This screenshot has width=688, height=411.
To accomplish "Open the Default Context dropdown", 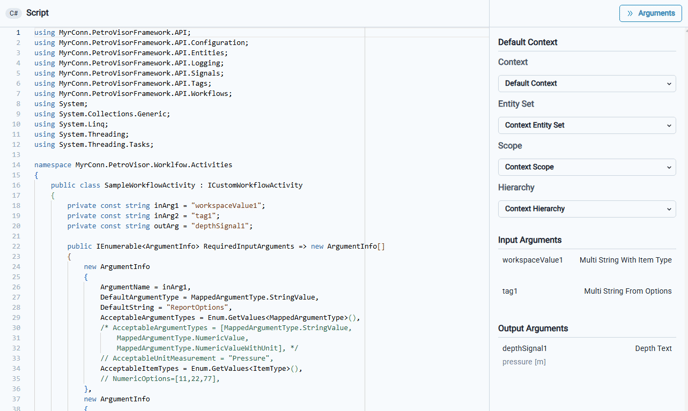I will tap(587, 84).
